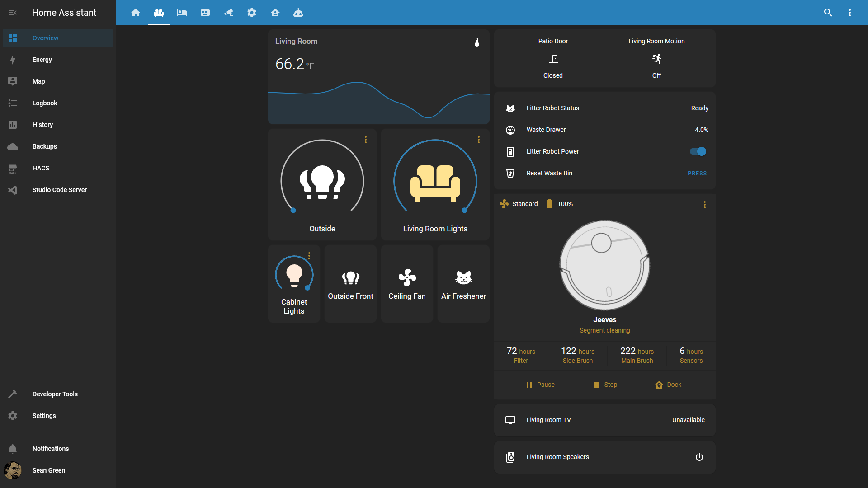Click Litter Robot status Ready value
Image resolution: width=868 pixels, height=488 pixels.
pos(700,108)
